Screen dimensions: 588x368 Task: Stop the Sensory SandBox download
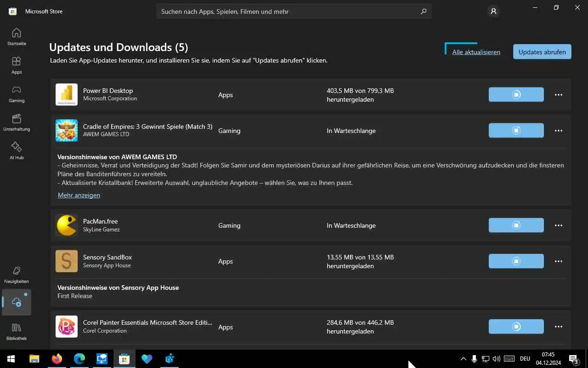tap(516, 261)
